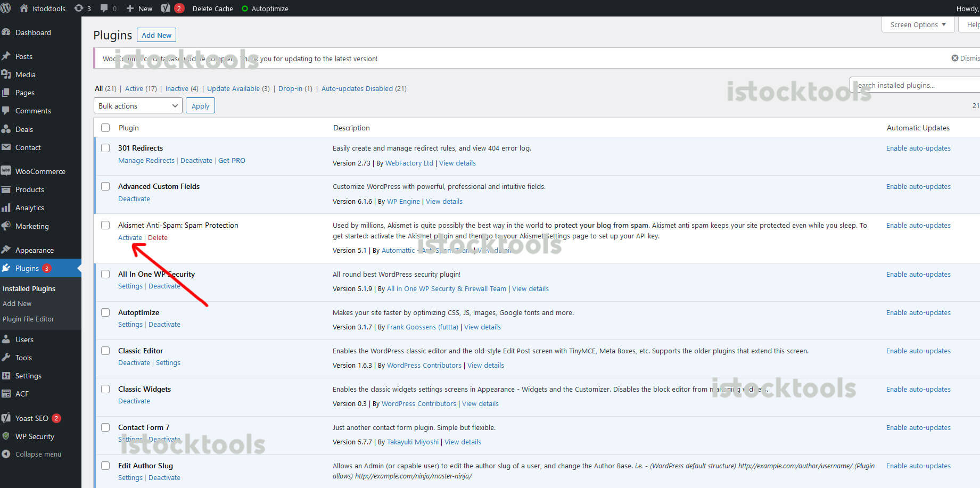The width and height of the screenshot is (980, 488).
Task: Click the updates icon showing 3
Action: (x=79, y=9)
